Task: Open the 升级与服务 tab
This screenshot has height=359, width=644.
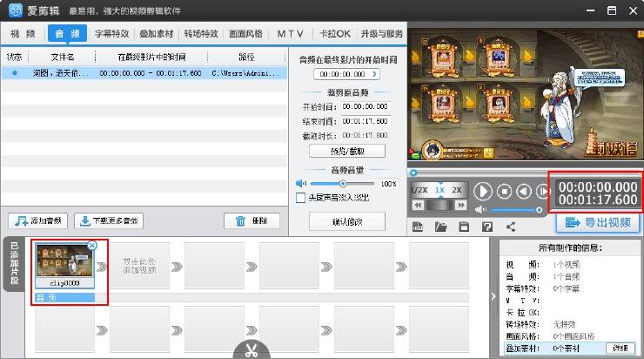Action: (382, 34)
